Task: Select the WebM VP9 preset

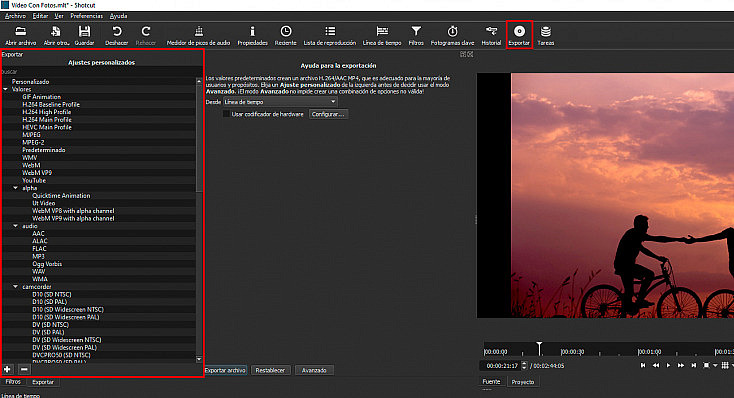Action: [x=37, y=173]
